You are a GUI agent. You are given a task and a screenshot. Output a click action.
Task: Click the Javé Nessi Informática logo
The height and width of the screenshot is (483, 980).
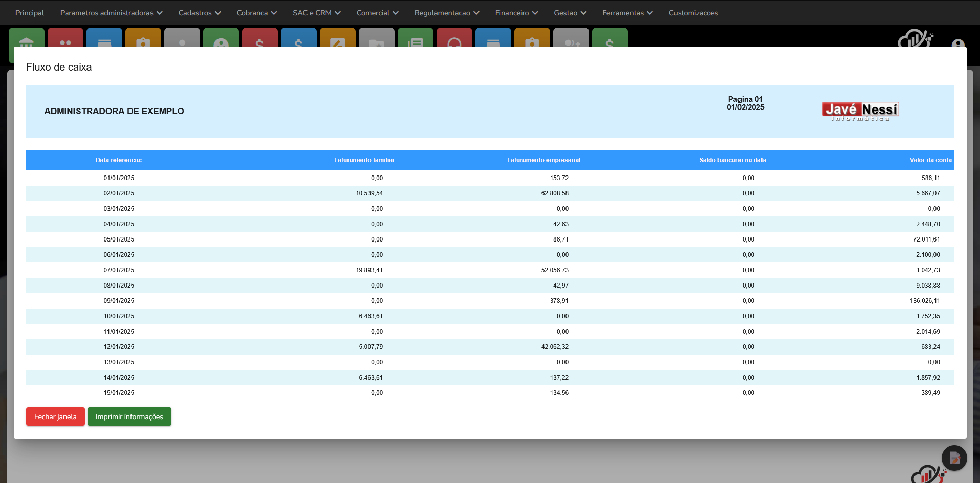(860, 111)
